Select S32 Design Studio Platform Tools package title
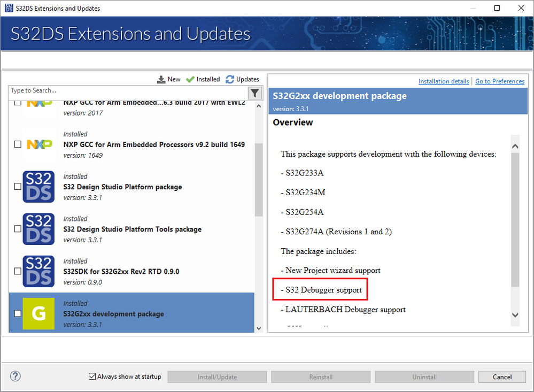The image size is (534, 392). [133, 229]
